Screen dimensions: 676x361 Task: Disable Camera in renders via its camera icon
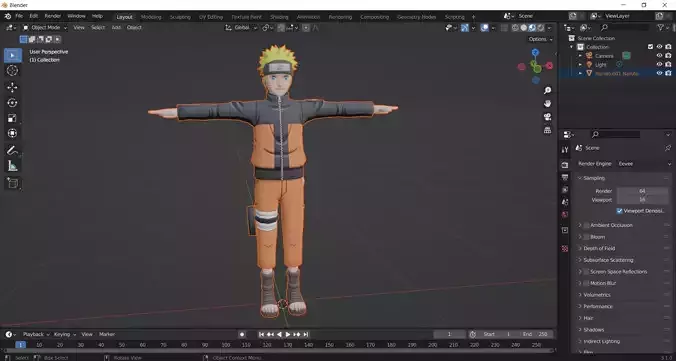(x=668, y=56)
